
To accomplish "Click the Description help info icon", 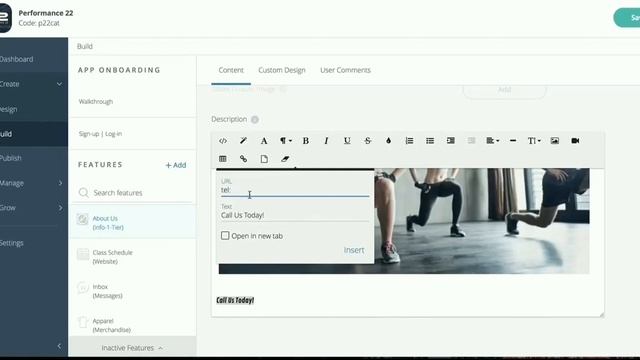I will 255,120.
